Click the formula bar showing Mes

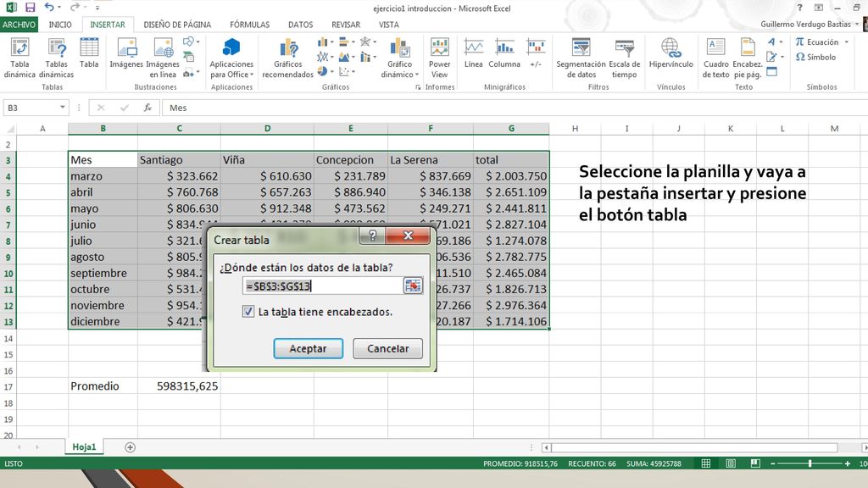click(515, 108)
